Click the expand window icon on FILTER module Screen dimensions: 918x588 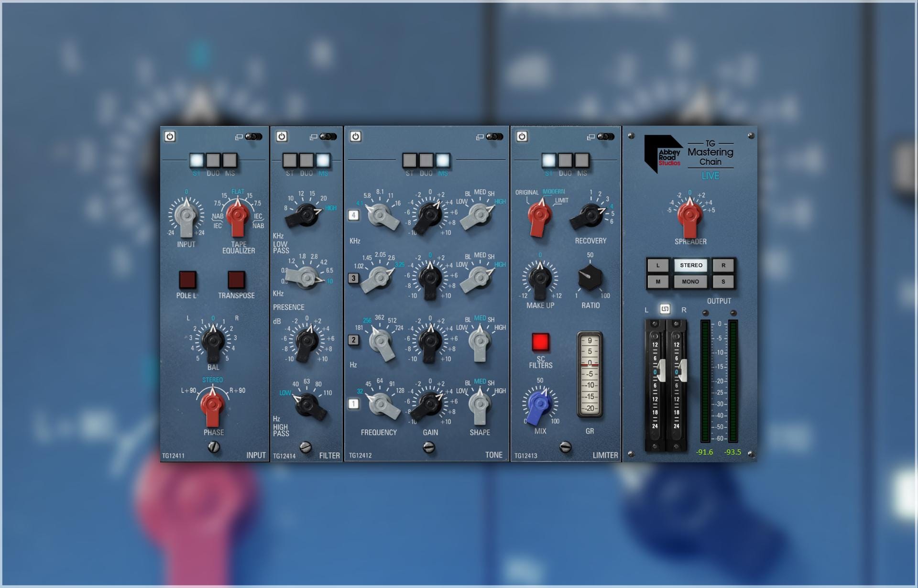[x=314, y=137]
